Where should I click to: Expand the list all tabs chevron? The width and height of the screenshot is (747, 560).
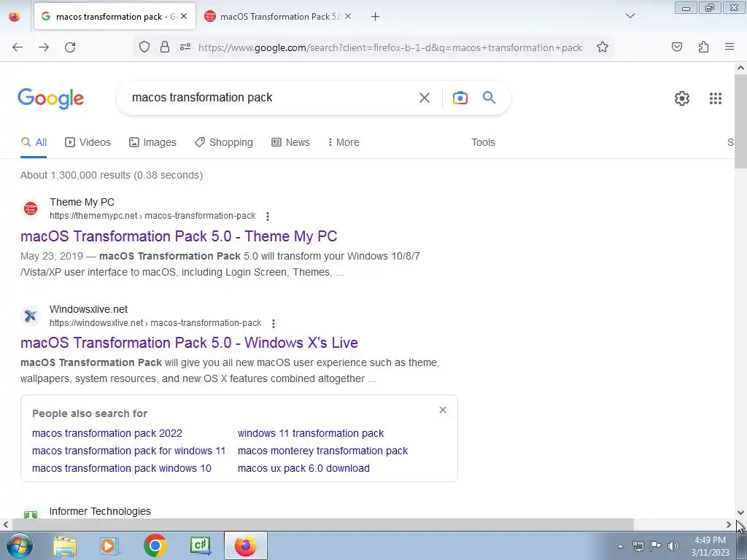pos(630,16)
